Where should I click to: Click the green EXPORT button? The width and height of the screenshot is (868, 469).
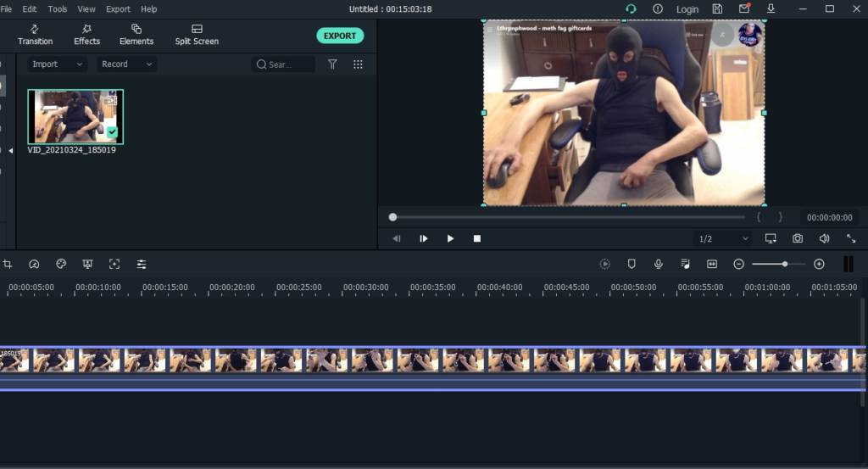coord(340,36)
